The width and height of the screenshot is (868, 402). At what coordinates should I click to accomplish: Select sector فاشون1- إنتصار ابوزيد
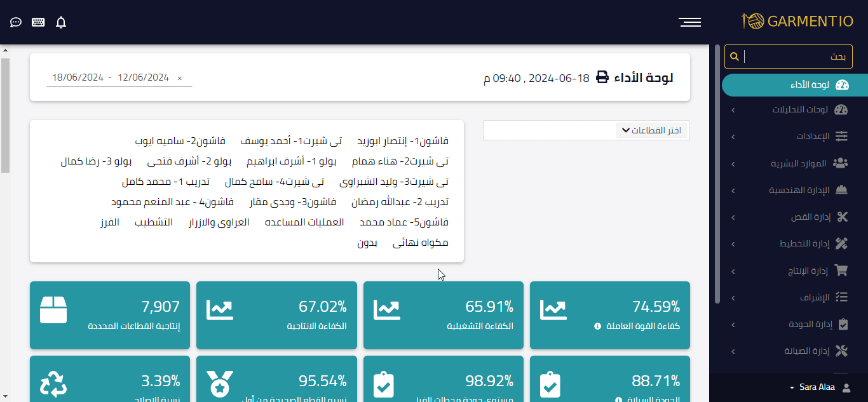(x=403, y=141)
